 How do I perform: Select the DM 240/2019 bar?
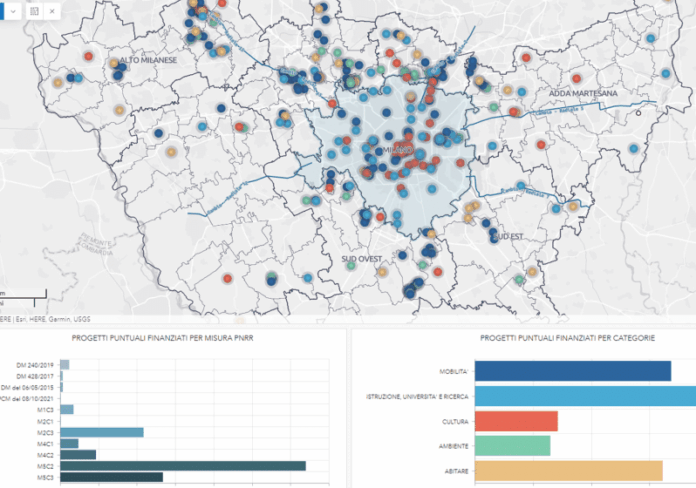[65, 364]
